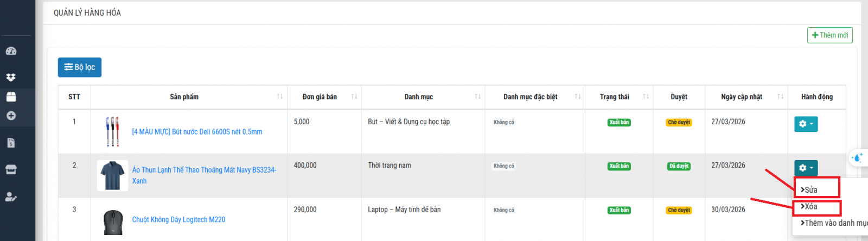Select the product box sidebar icon
Viewport: 868px width, 241px height.
tap(11, 97)
